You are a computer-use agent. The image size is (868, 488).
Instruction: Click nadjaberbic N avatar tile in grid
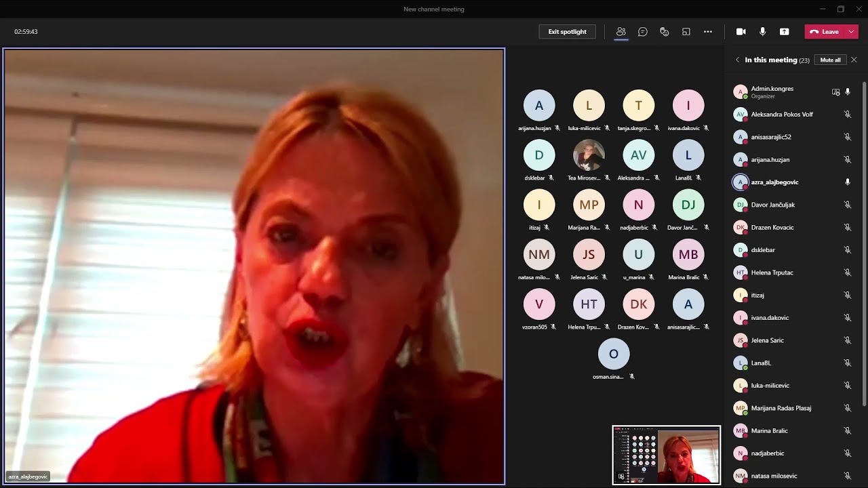click(x=638, y=205)
